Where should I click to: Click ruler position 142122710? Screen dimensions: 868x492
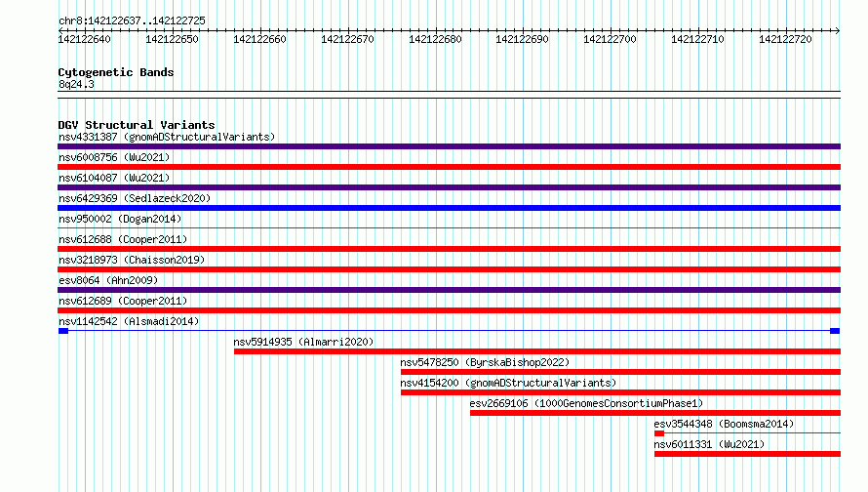pyautogui.click(x=697, y=39)
